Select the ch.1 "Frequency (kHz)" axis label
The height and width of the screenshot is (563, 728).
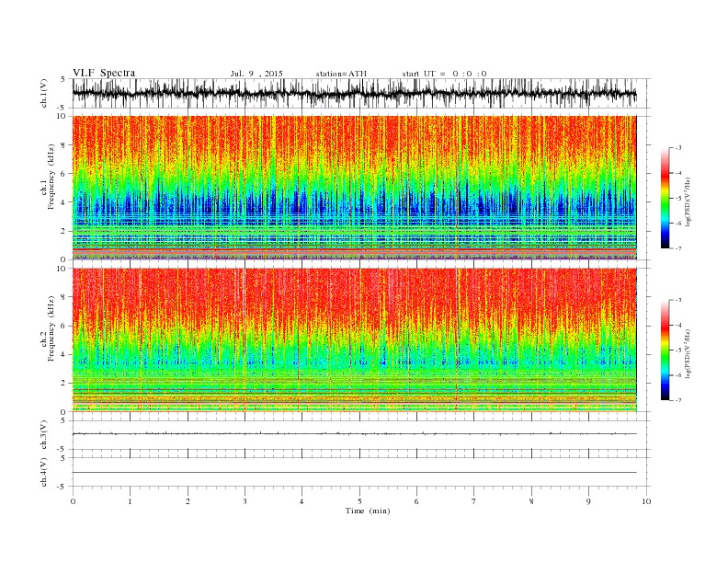tap(51, 177)
